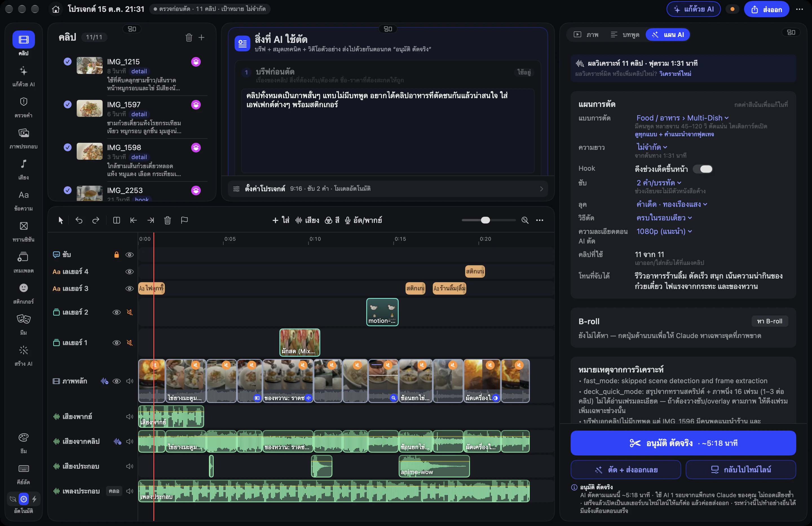Image resolution: width=812 pixels, height=526 pixels.
Task: Open the ความยาว ไม่จำกัด dropdown
Action: (x=652, y=147)
